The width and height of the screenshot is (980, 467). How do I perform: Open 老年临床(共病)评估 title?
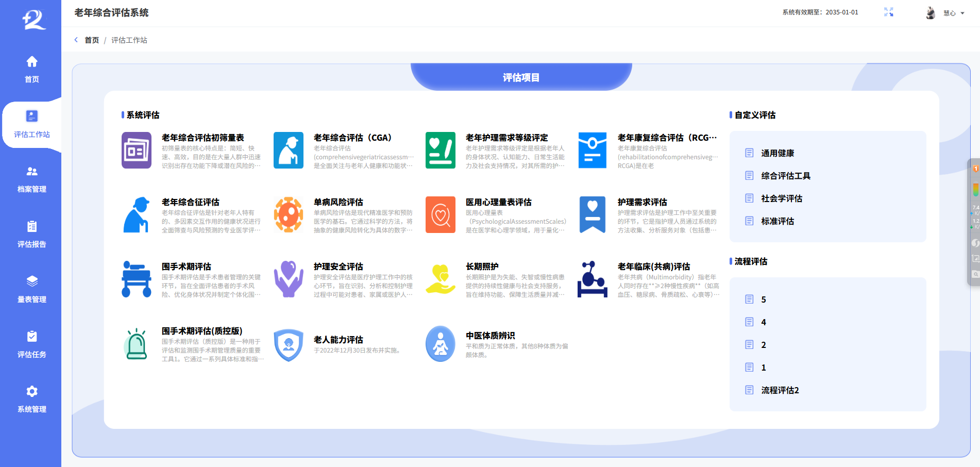tap(653, 266)
